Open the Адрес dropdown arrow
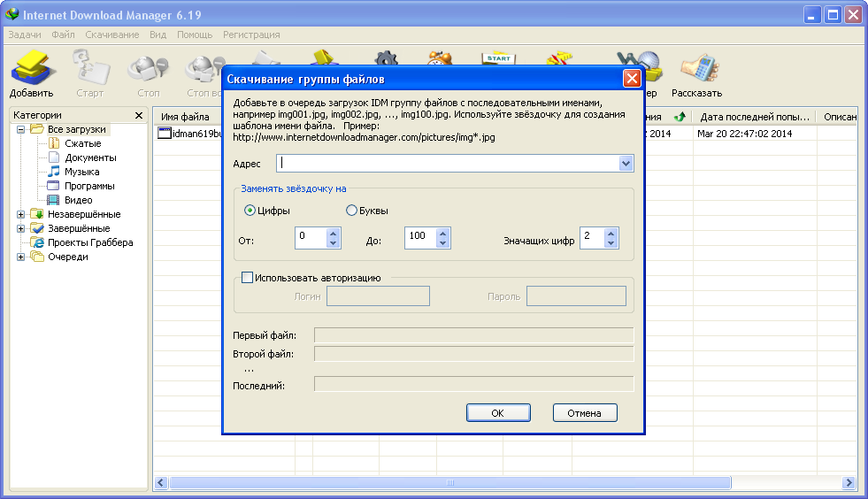This screenshot has height=499, width=868. pyautogui.click(x=626, y=164)
